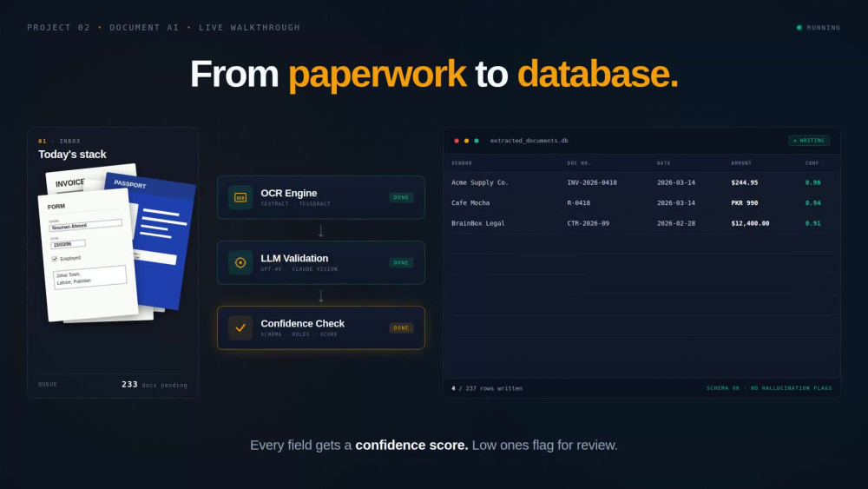Click the green dot beside extracted_documents.db filename
This screenshot has height=489, width=868.
pos(476,141)
